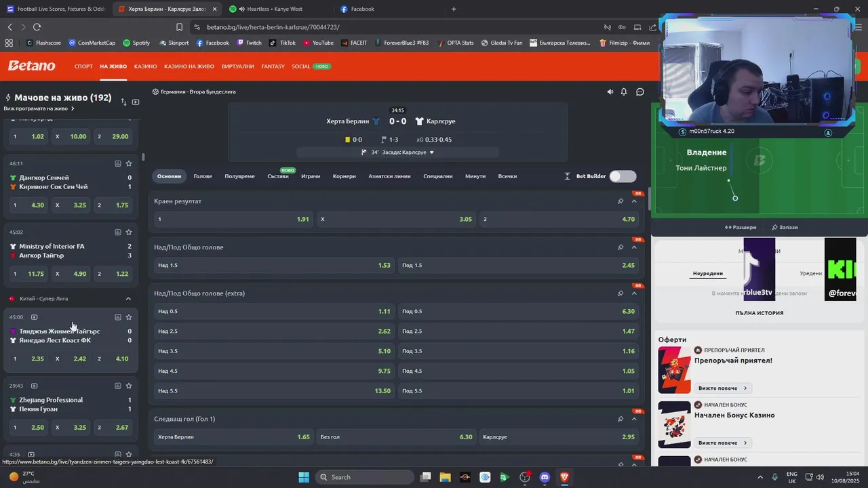Click live streaming filter icon in matches header
The height and width of the screenshot is (488, 868).
136,102
